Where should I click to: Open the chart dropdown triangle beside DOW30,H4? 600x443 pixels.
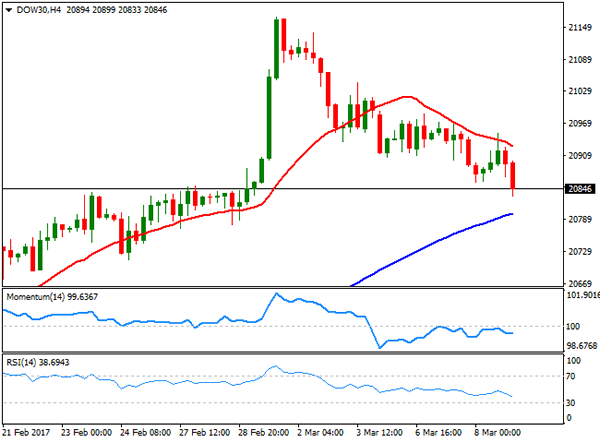[9, 10]
